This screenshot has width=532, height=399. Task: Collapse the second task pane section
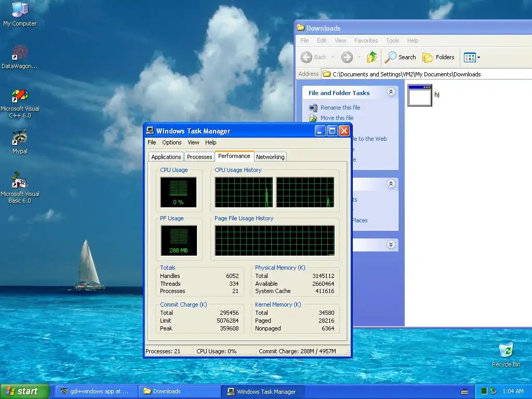(x=391, y=183)
